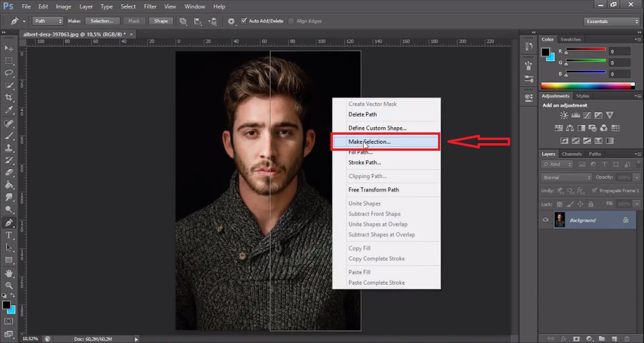Image resolution: width=644 pixels, height=343 pixels.
Task: Click the Rectangular Marquee tool
Action: point(9,61)
